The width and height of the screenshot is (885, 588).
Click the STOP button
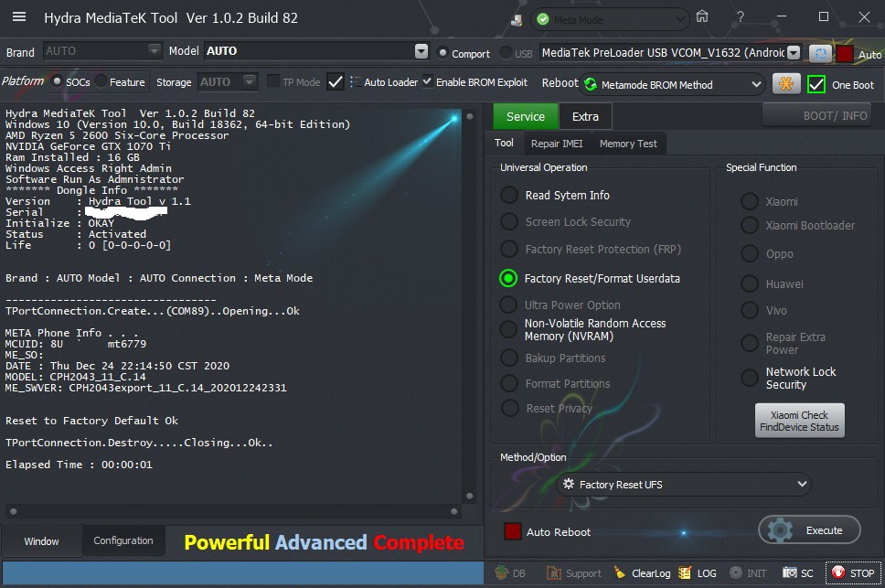click(x=853, y=573)
